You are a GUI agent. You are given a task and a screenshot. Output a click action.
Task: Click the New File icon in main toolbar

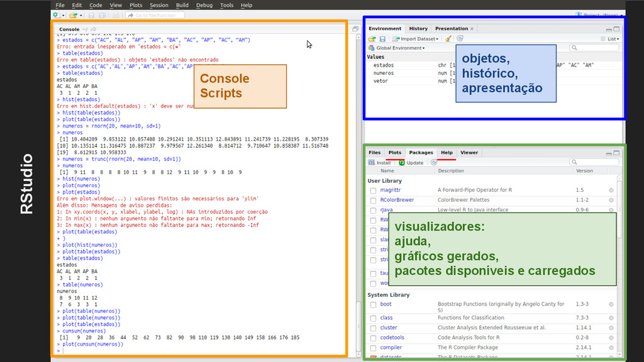click(56, 15)
